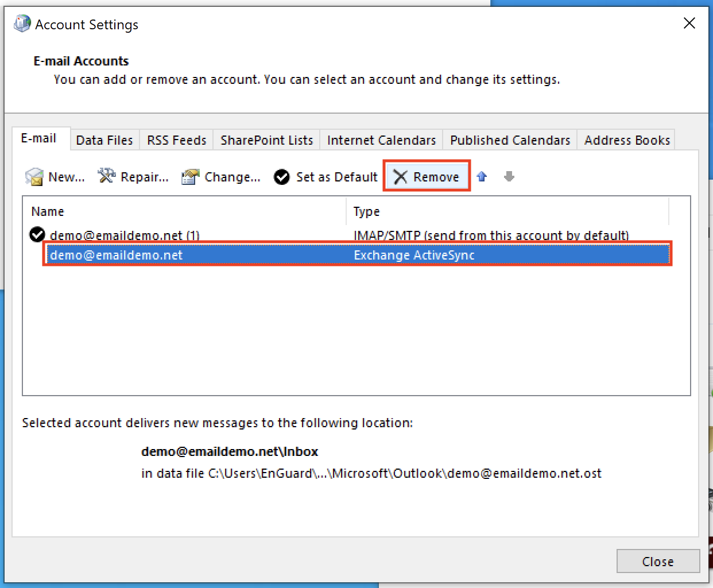Image resolution: width=713 pixels, height=588 pixels.
Task: Select the demo@emaildemo.net (1) account row
Action: 349,235
